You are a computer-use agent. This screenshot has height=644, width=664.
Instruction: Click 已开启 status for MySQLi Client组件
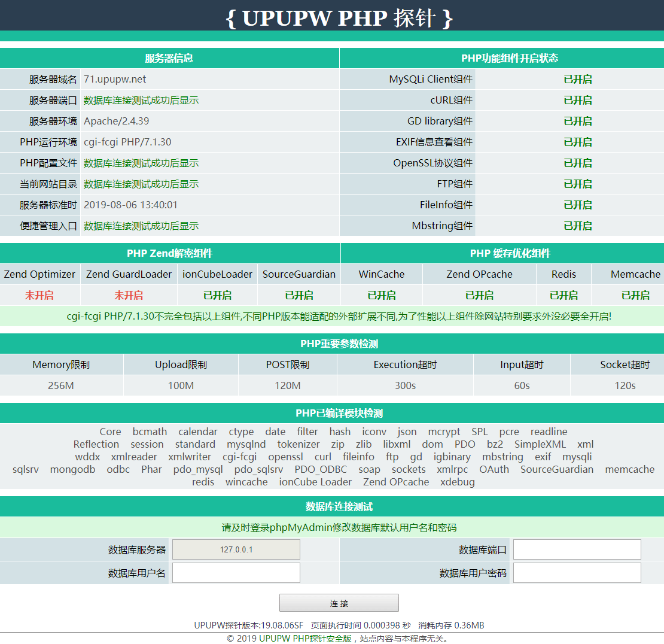pos(578,79)
